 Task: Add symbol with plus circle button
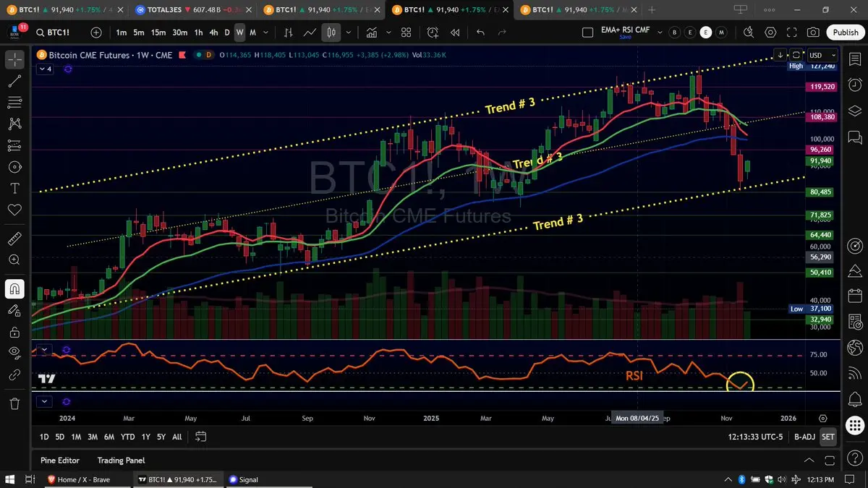[96, 33]
